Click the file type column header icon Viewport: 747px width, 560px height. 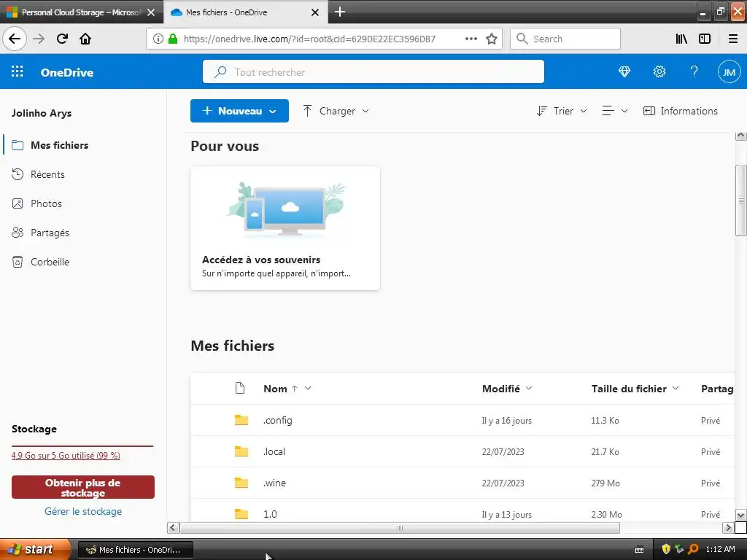click(x=240, y=388)
